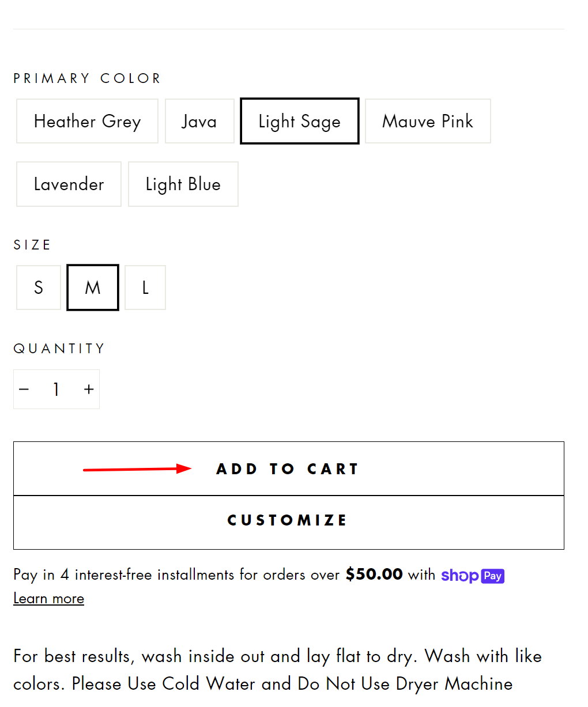Screen dimensions: 588x707
Task: Click the quantity number field
Action: click(x=56, y=390)
